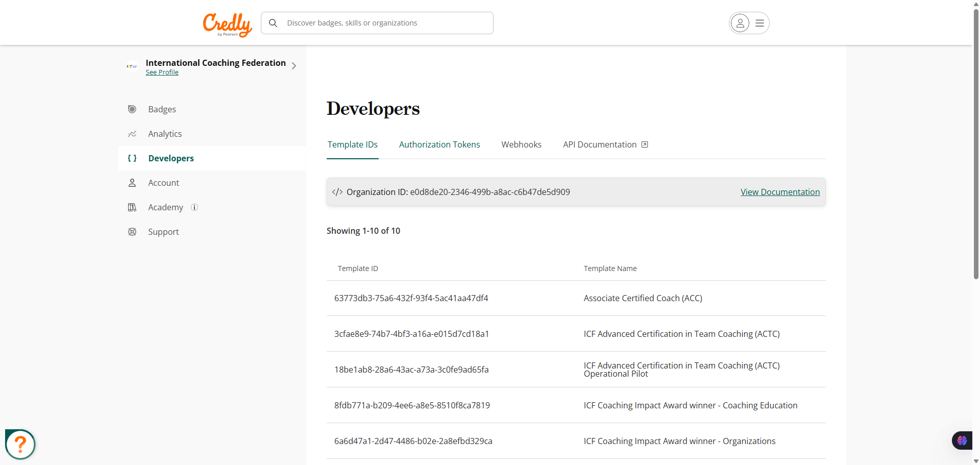Open the help question mark widget
The width and height of the screenshot is (980, 465).
pyautogui.click(x=20, y=445)
